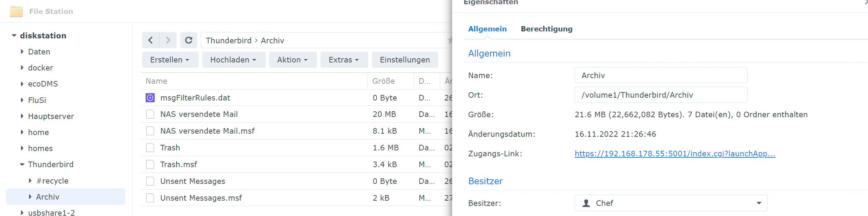Viewport: 868px width, 216px height.
Task: Click the user icon in Besitzer field
Action: pos(586,203)
